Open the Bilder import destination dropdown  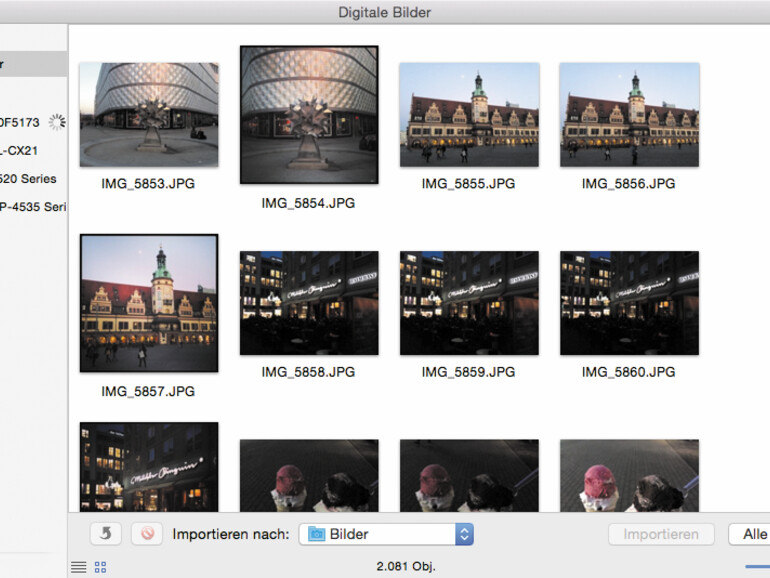coord(386,534)
